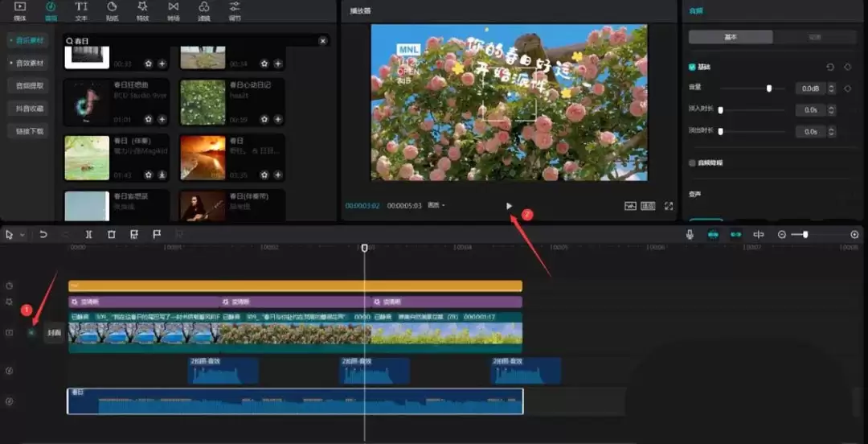Switch to the 贴纸 (Stickers) tab

112,10
